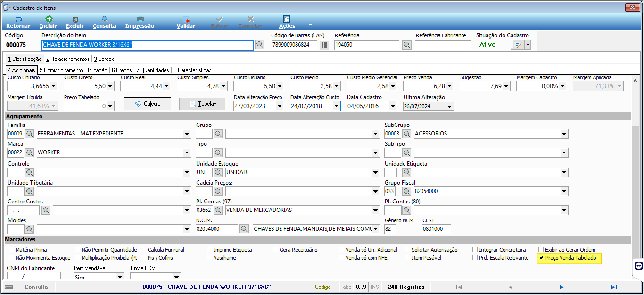
Task: Open Unidade Estoque lookup magnifier
Action: 218,172
